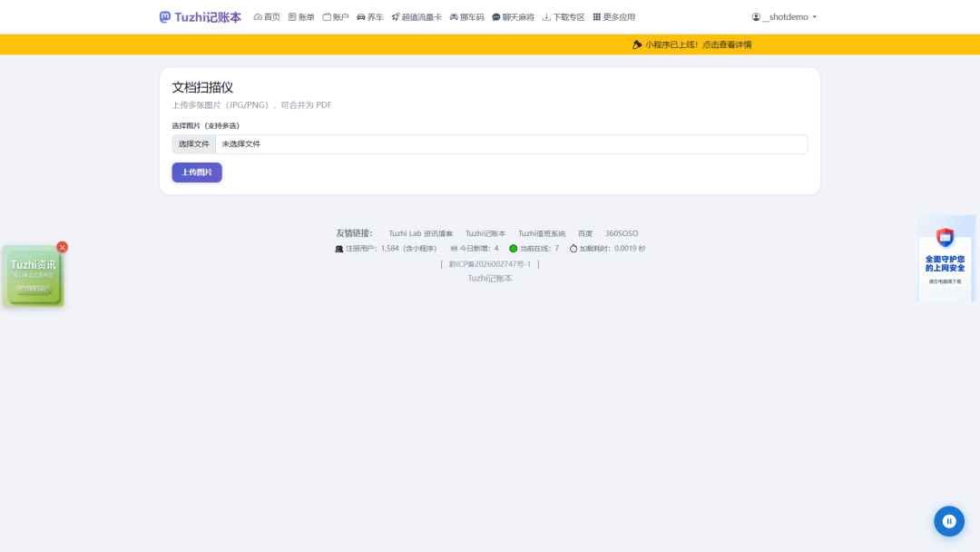Open the 挪车码 menu item

point(467,17)
